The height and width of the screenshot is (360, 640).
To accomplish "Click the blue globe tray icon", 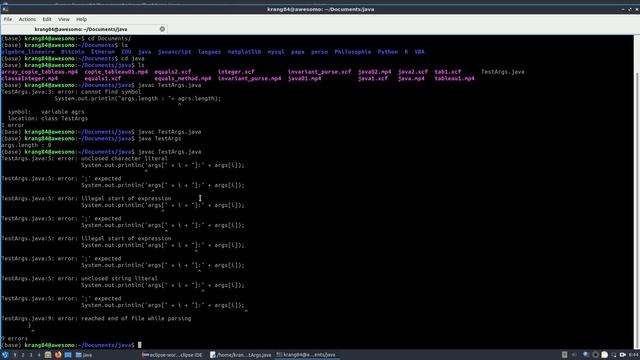I will (585, 355).
